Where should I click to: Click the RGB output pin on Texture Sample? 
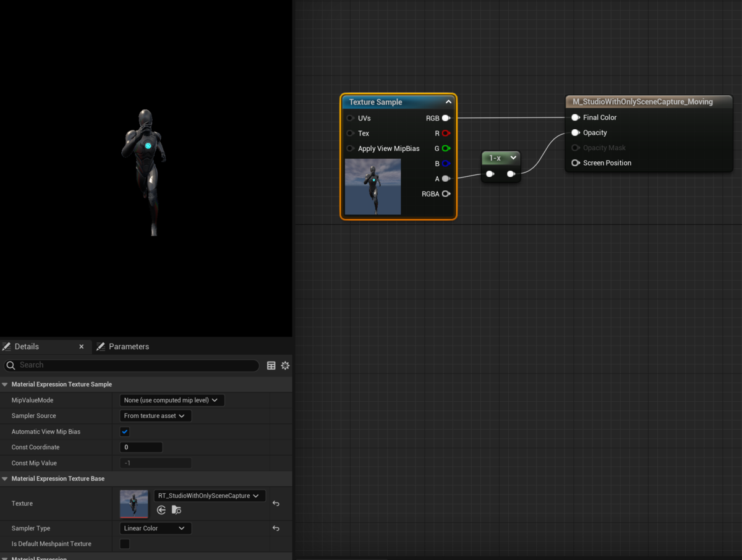tap(446, 118)
